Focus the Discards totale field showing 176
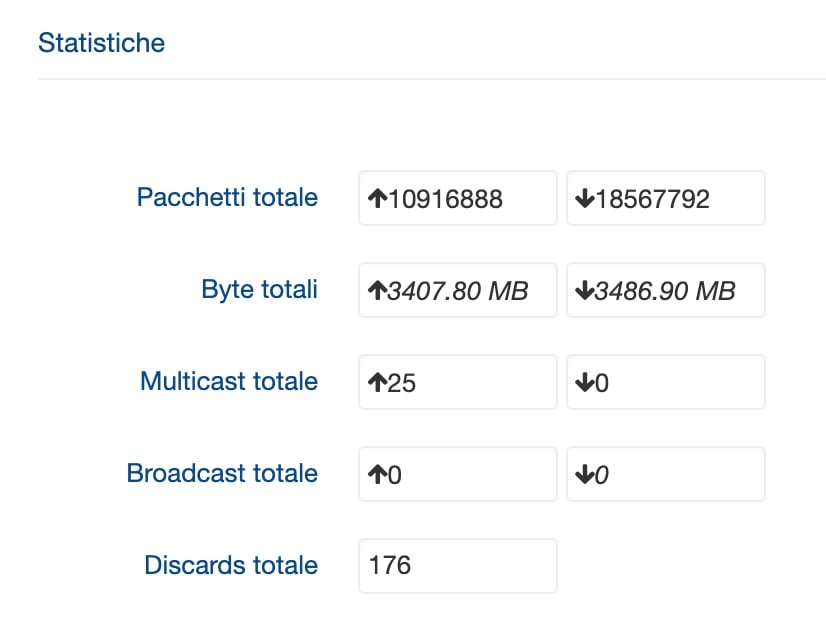 (x=457, y=566)
